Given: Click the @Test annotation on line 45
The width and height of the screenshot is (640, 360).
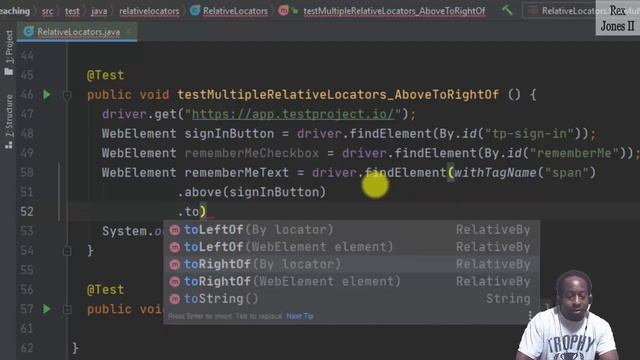Looking at the screenshot, I should point(105,75).
